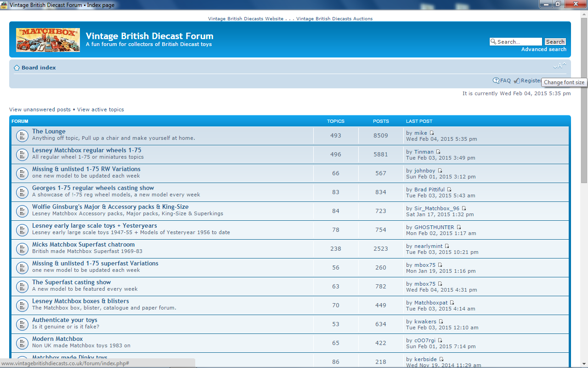Image resolution: width=588 pixels, height=368 pixels.
Task: Open Micks Matchbox Superfast chatroom
Action: 84,245
